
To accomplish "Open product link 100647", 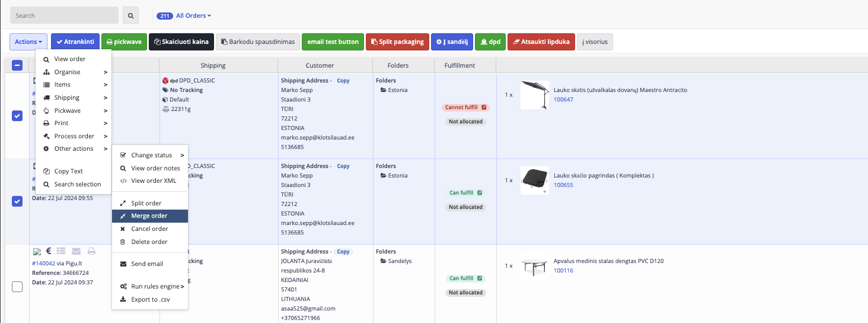I will pyautogui.click(x=563, y=100).
